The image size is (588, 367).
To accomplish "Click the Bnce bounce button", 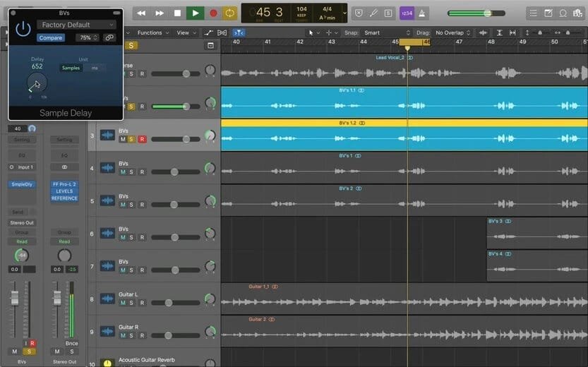I will pos(71,343).
